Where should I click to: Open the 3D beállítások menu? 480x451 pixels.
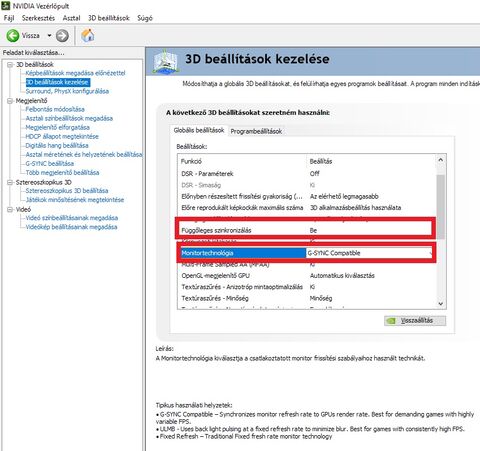click(108, 18)
